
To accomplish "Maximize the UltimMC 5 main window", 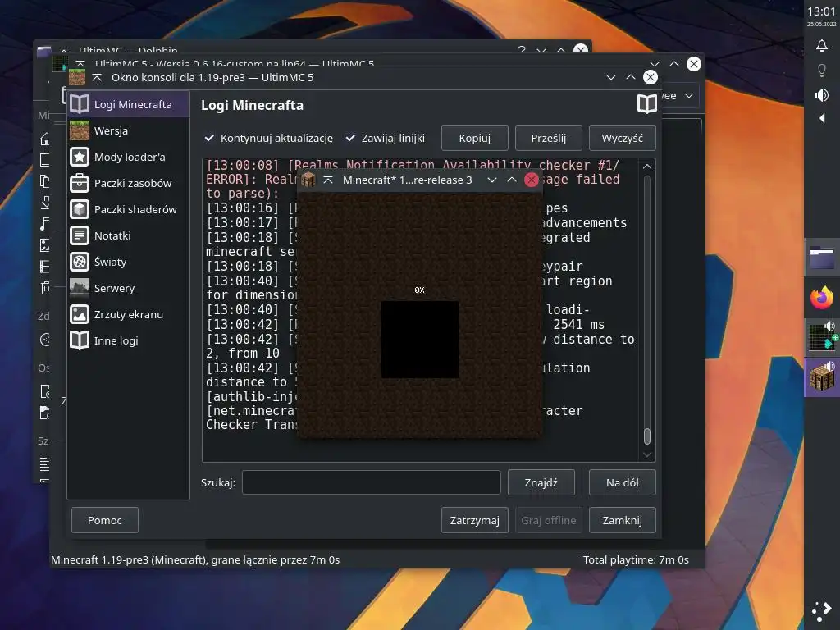I will 674,64.
